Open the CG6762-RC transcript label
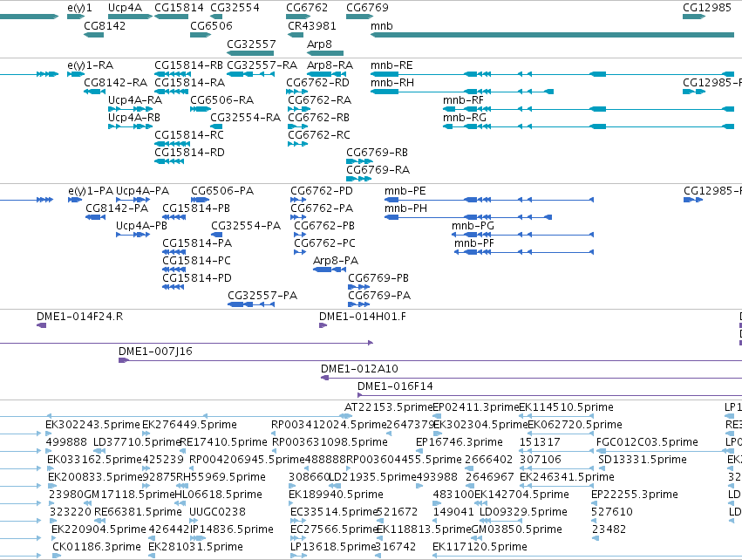Image resolution: width=742 pixels, height=560 pixels. point(319,135)
